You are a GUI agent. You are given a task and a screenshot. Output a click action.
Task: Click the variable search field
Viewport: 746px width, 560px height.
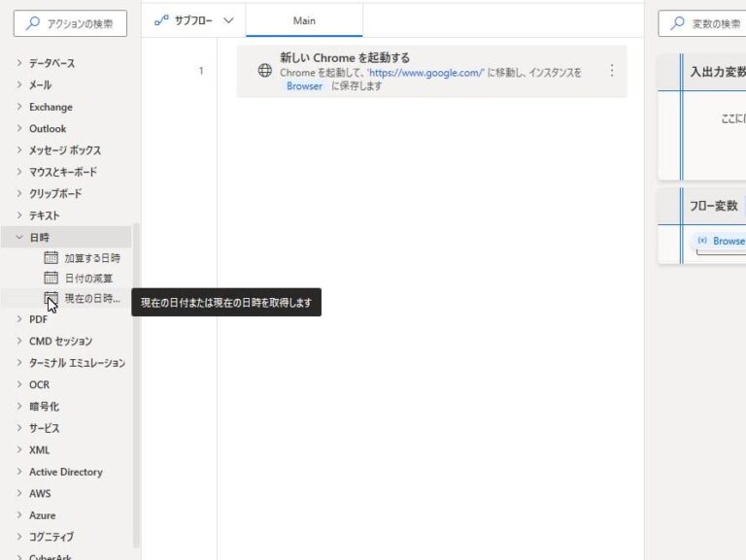(702, 23)
